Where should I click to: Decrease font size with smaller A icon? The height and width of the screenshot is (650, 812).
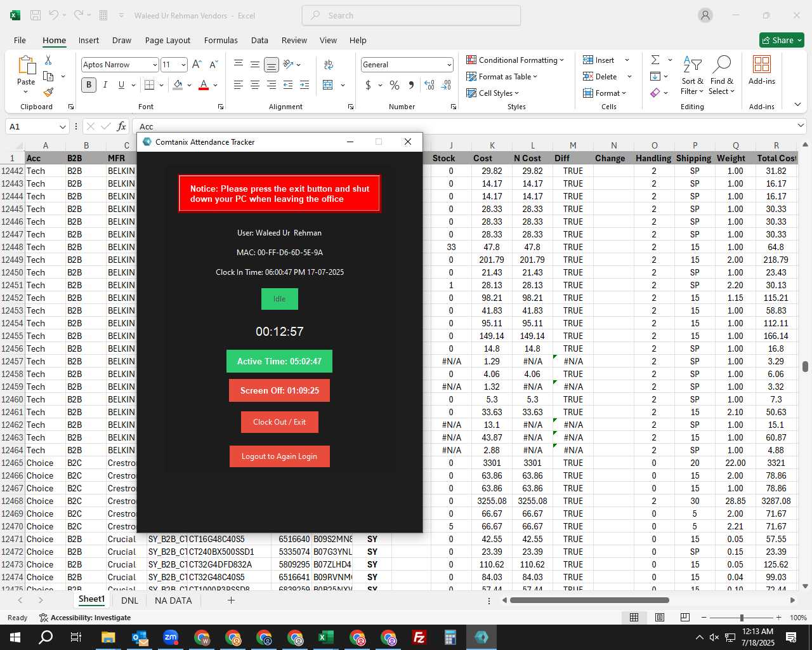coord(213,65)
